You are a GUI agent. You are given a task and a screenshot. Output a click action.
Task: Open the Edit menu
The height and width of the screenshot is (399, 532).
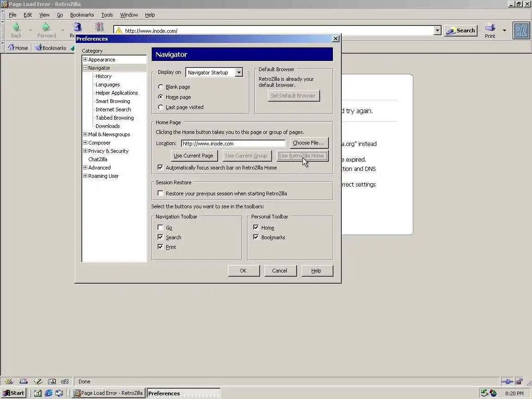pyautogui.click(x=28, y=15)
